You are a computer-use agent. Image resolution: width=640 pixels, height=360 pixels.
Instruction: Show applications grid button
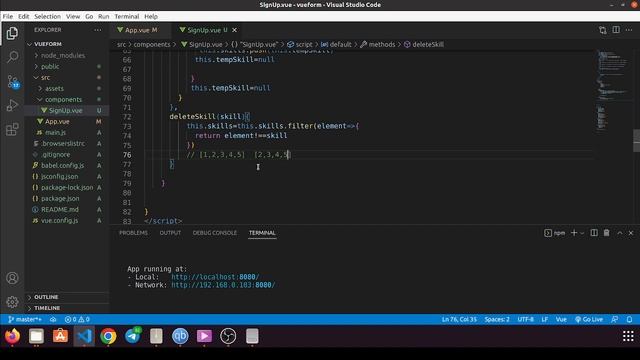click(628, 336)
